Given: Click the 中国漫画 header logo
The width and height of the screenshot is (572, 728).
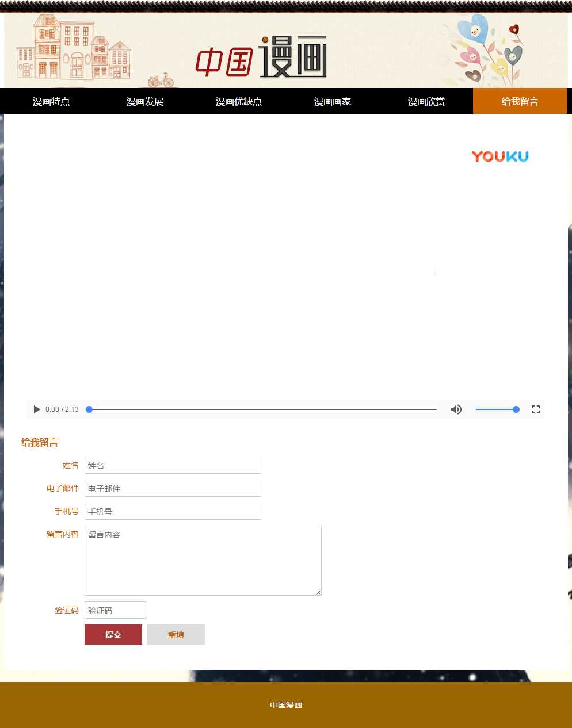Looking at the screenshot, I should 261,58.
